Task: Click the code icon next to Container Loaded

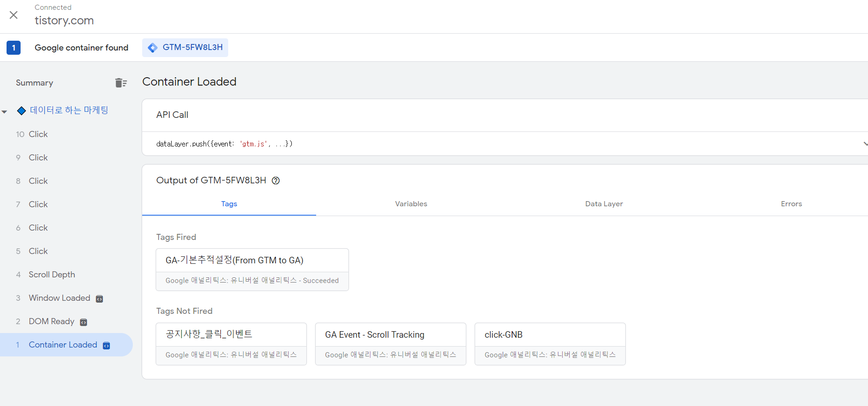Action: pos(106,346)
